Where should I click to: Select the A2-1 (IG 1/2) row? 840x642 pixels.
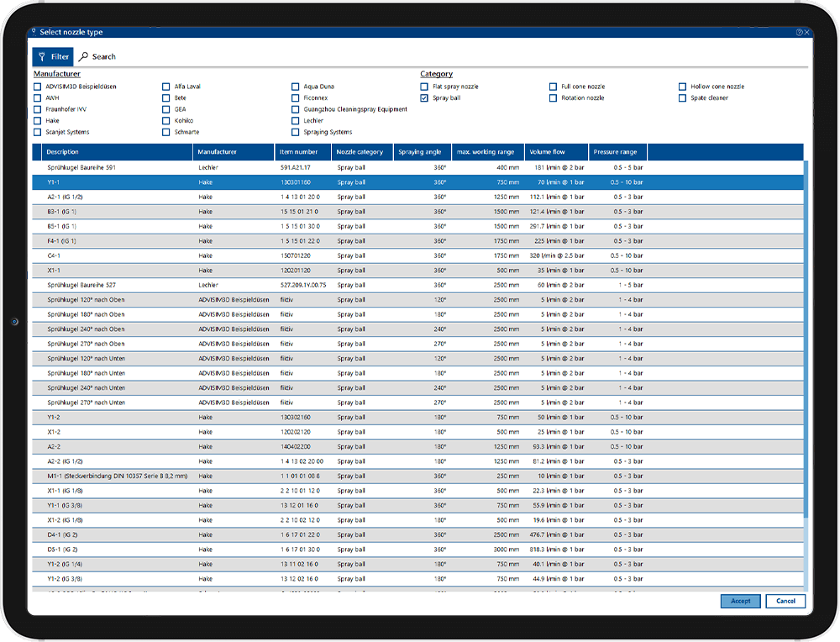(x=417, y=197)
